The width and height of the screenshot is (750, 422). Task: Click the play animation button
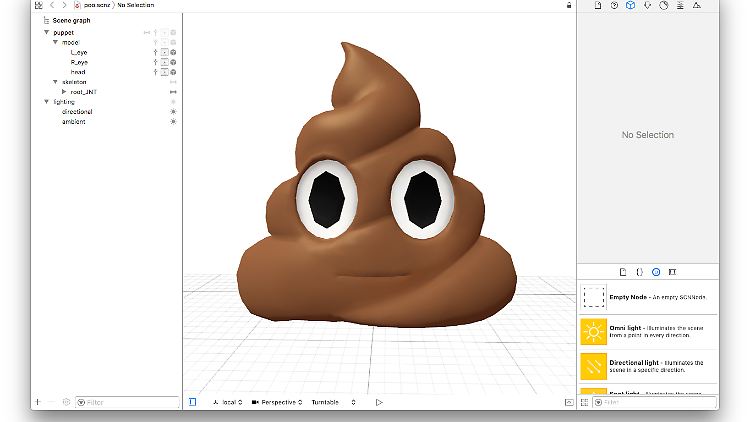coord(379,402)
